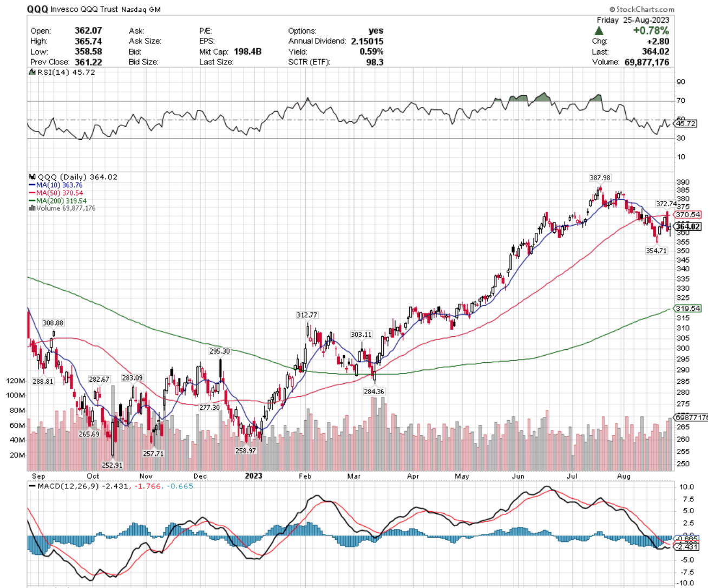Click the '284.36' price annotation
The height and width of the screenshot is (588, 708).
374,391
